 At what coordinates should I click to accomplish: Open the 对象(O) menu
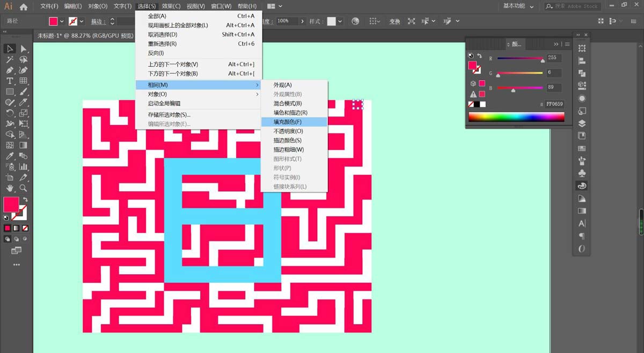click(98, 6)
